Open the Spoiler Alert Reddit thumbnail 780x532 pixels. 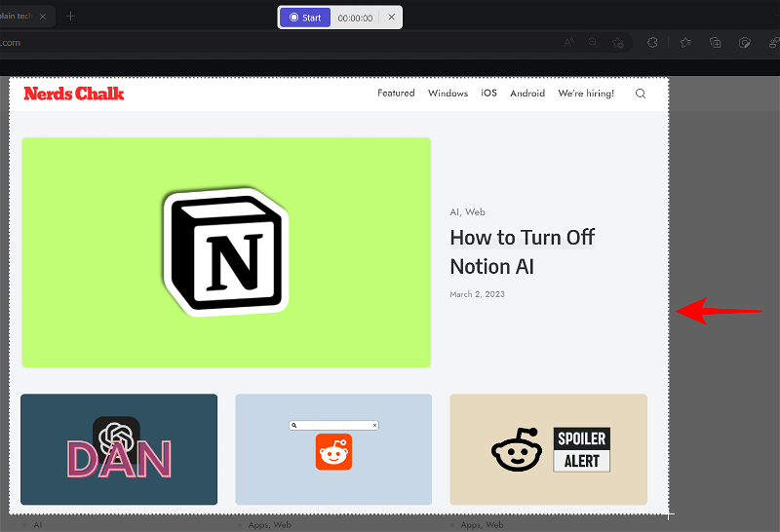pyautogui.click(x=549, y=449)
